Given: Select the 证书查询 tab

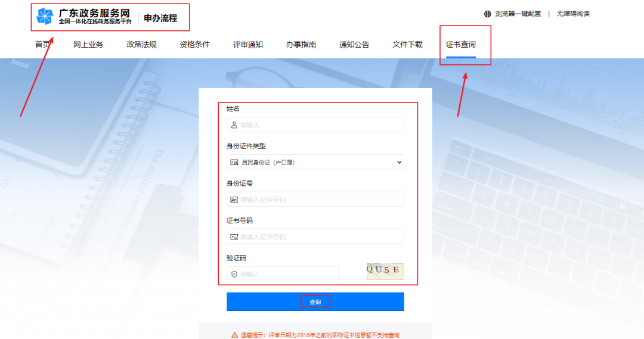Looking at the screenshot, I should (461, 45).
